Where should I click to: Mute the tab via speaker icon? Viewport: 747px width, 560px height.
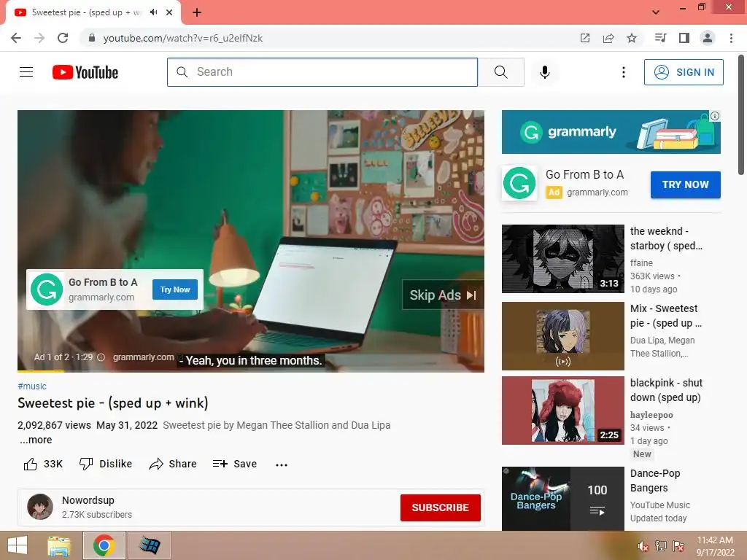(153, 12)
